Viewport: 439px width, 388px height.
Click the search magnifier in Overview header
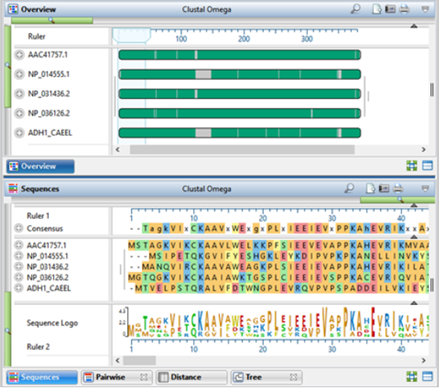356,9
